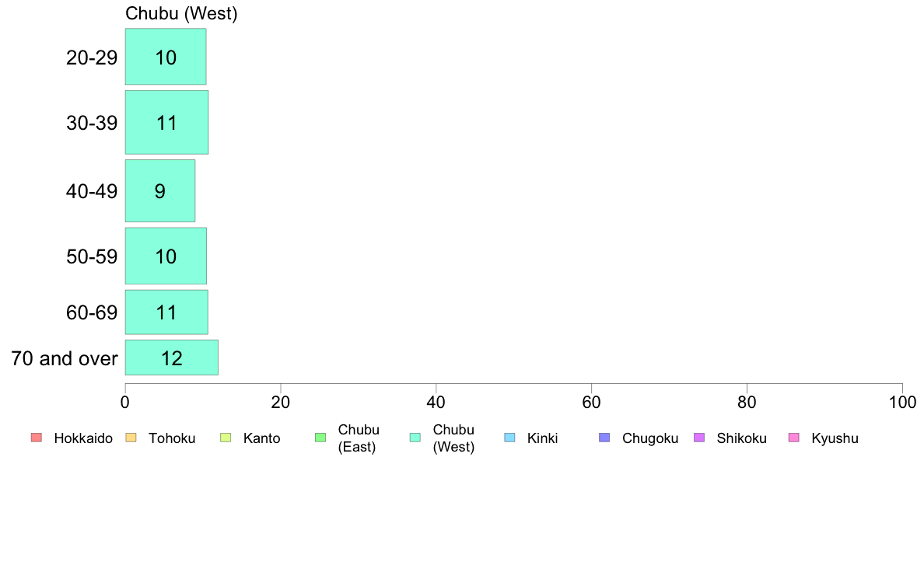Click the 70 and over axis label
The image size is (924, 572).
tap(65, 358)
